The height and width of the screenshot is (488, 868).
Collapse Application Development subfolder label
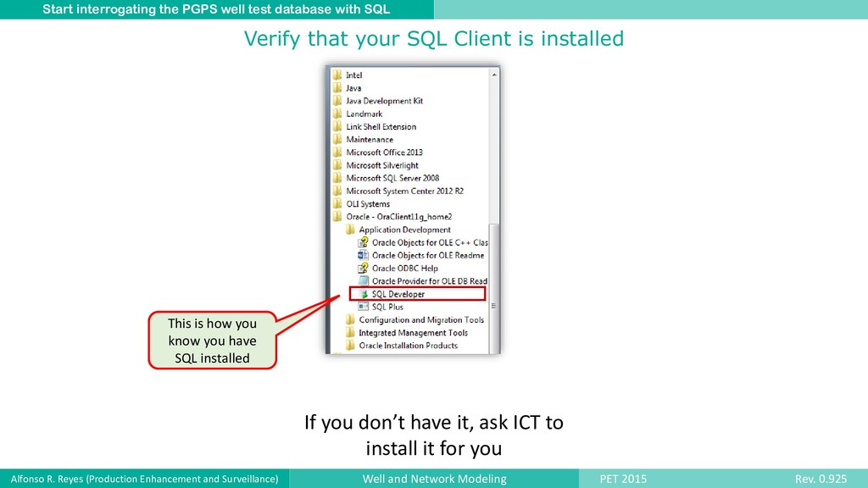coord(404,229)
